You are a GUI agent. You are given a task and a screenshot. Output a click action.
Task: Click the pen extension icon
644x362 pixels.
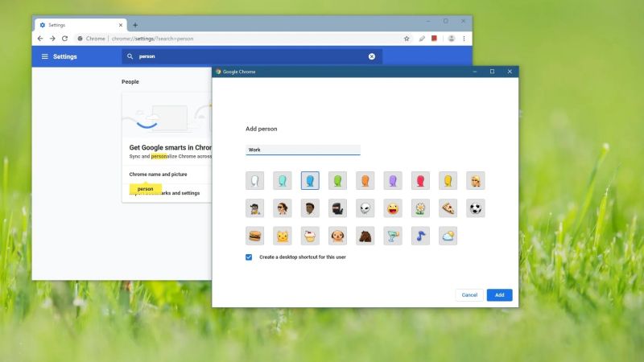coord(422,39)
